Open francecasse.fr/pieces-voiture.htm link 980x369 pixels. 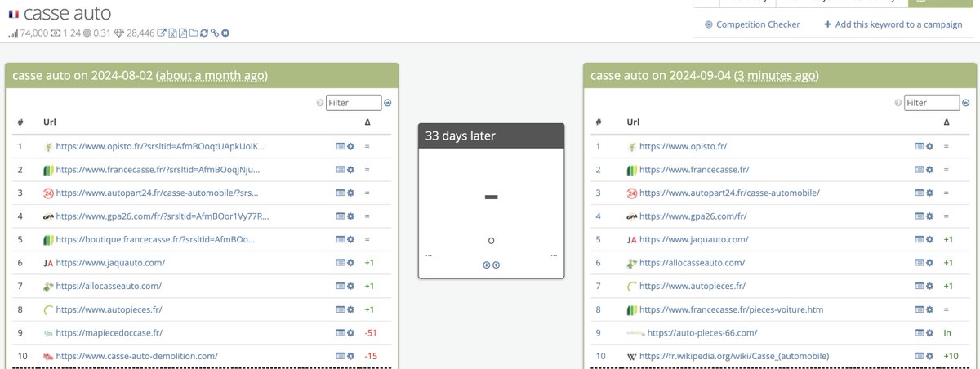pyautogui.click(x=731, y=309)
